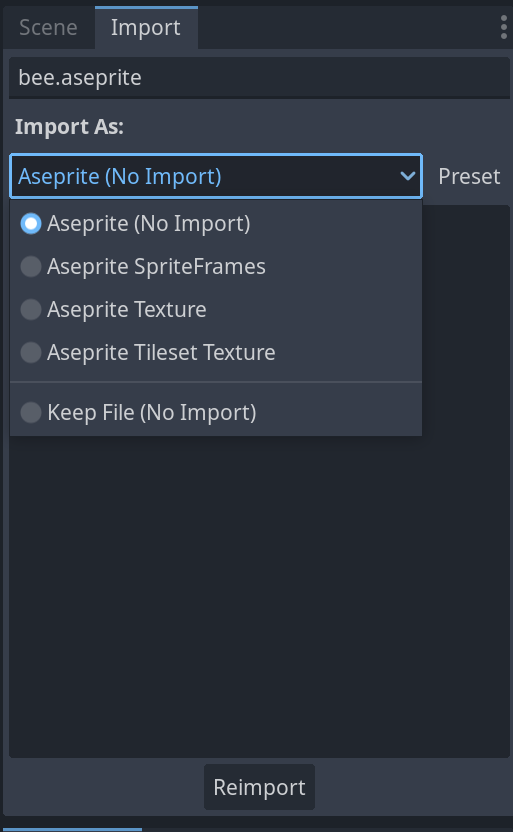Click the chevron arrow on Import As selector

coord(407,176)
